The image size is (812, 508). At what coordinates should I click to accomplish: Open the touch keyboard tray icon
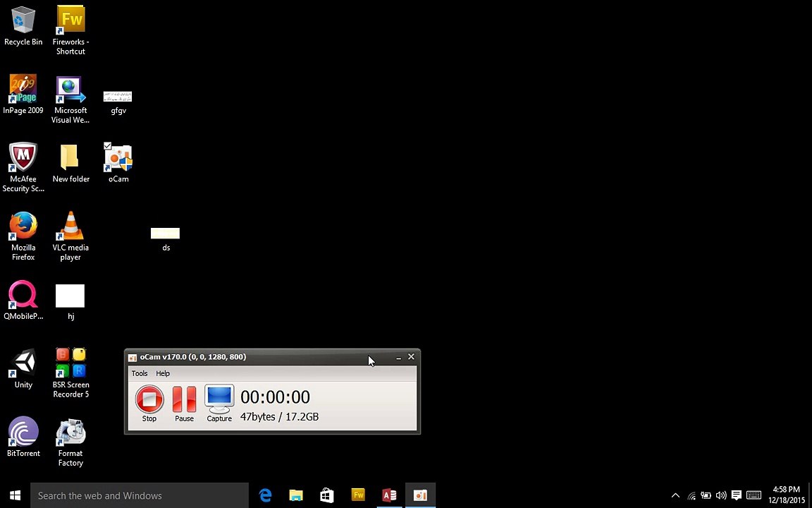(754, 495)
